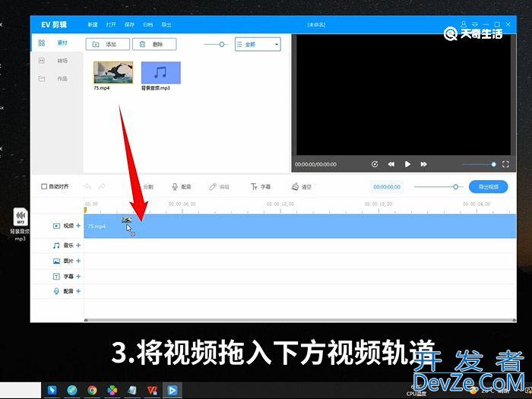Viewport: 532px width, 399px height.
Task: Toggle fullscreen preview icon
Action: (x=505, y=164)
